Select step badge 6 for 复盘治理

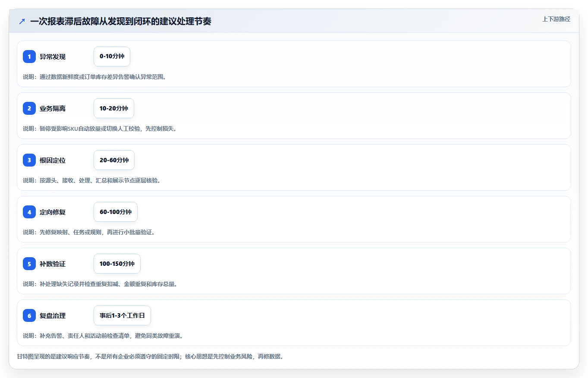pos(29,315)
